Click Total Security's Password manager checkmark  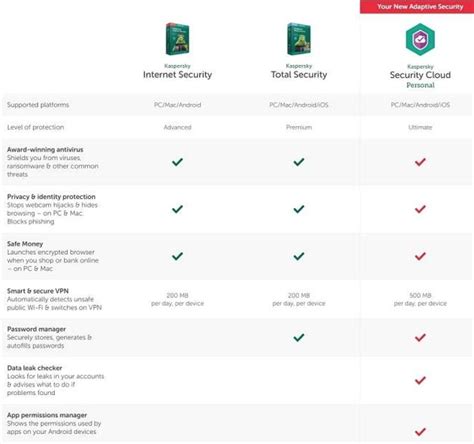pyautogui.click(x=299, y=337)
